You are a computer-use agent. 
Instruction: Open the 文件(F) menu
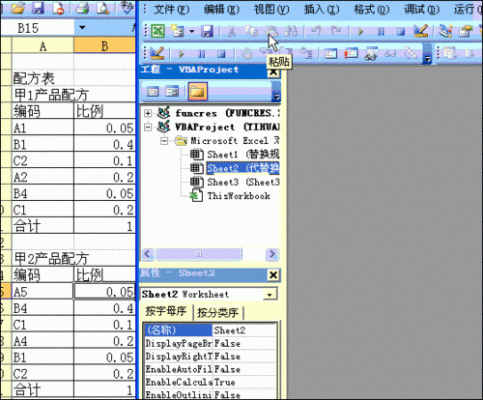[x=171, y=9]
